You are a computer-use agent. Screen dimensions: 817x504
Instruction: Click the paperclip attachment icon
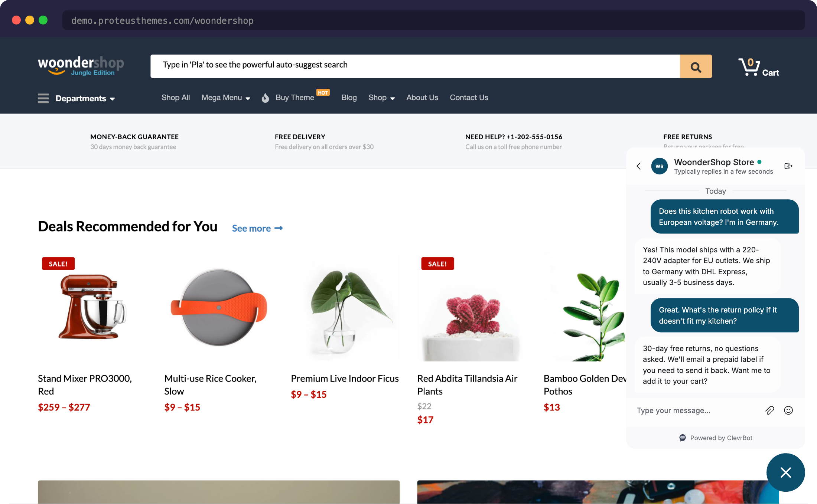click(769, 410)
